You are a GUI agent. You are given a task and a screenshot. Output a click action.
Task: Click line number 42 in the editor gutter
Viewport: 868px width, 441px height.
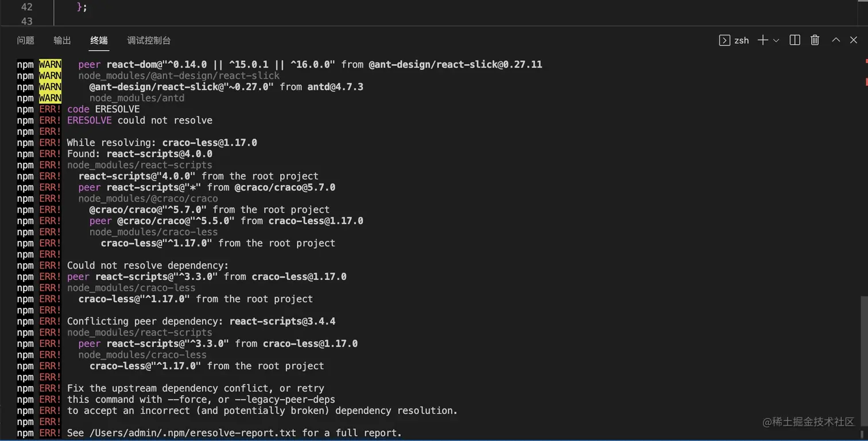point(26,7)
